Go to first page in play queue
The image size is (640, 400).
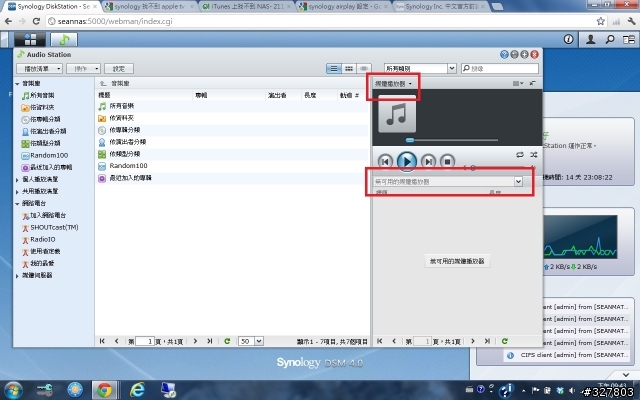[x=380, y=341]
